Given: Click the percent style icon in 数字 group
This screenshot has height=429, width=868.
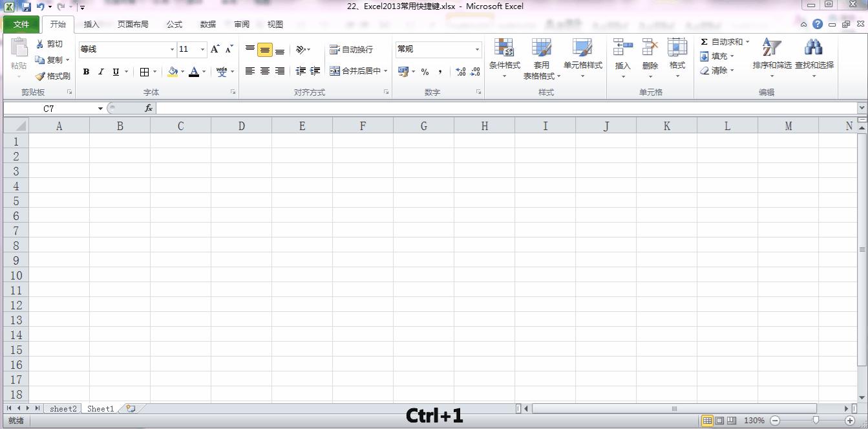Looking at the screenshot, I should 425,72.
